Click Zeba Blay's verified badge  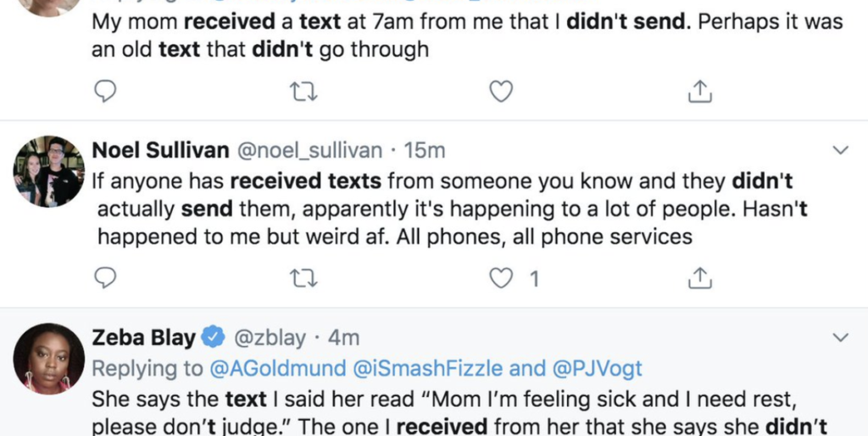coord(212,338)
